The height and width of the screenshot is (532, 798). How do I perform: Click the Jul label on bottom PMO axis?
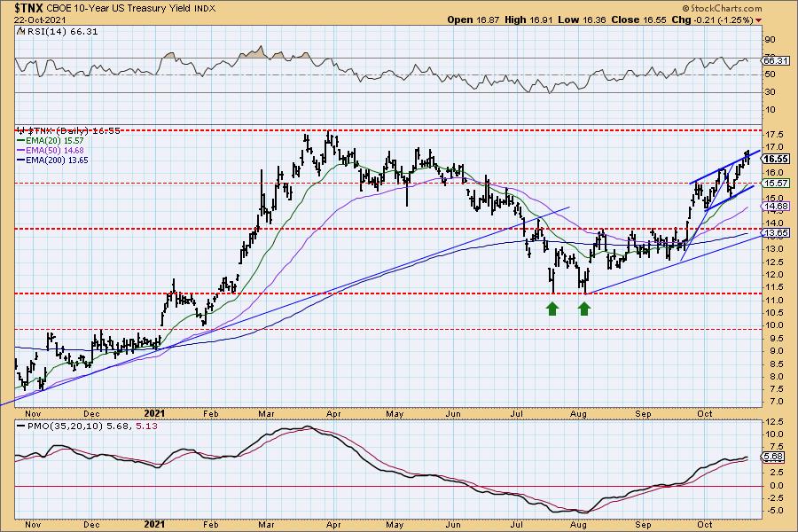517,524
